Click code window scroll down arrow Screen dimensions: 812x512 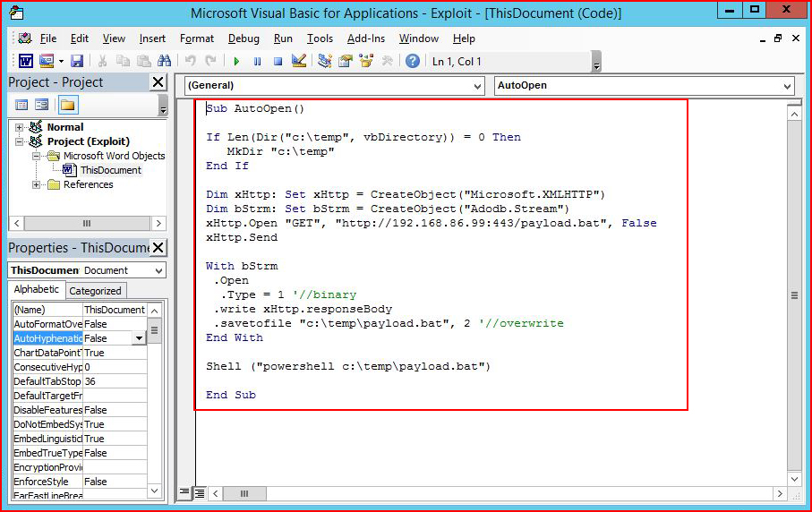coord(794,479)
